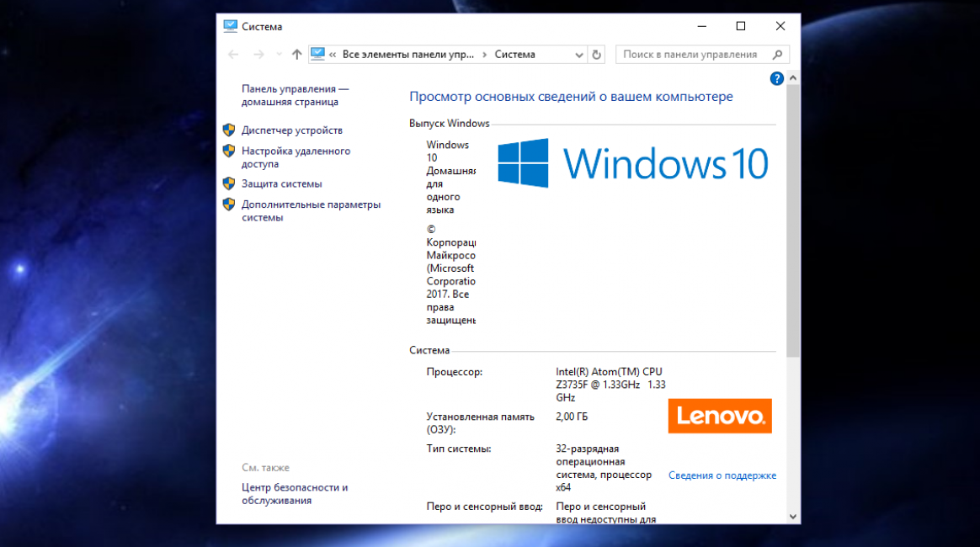Open 'Центр безопасности и обслуживания' link
This screenshot has height=547, width=980.
coord(295,494)
